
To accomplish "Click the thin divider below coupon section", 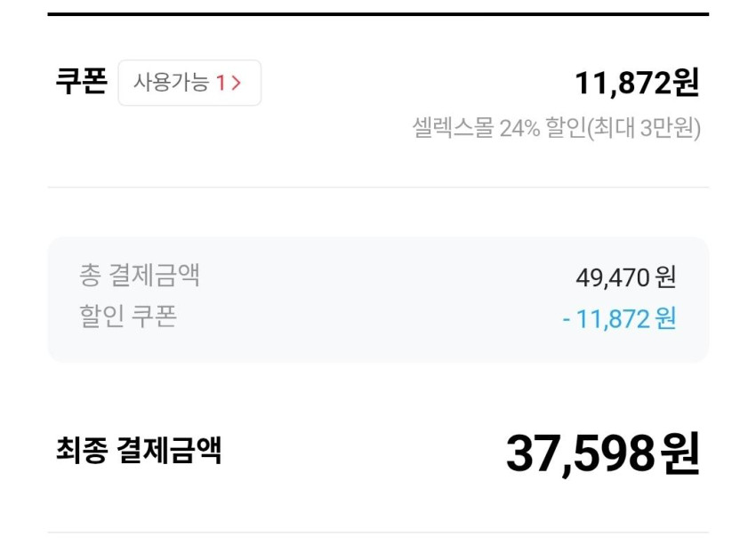I will (x=378, y=188).
